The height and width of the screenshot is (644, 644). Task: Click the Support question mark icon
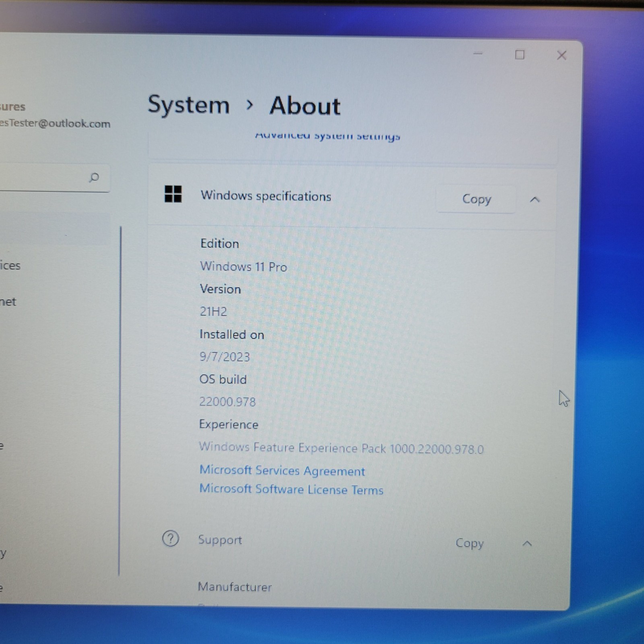[170, 539]
